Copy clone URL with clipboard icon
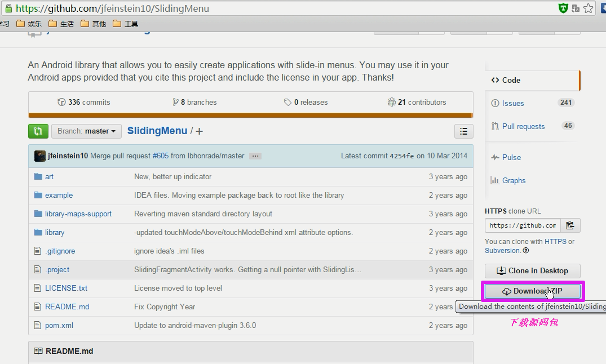The height and width of the screenshot is (364, 606). coord(570,225)
